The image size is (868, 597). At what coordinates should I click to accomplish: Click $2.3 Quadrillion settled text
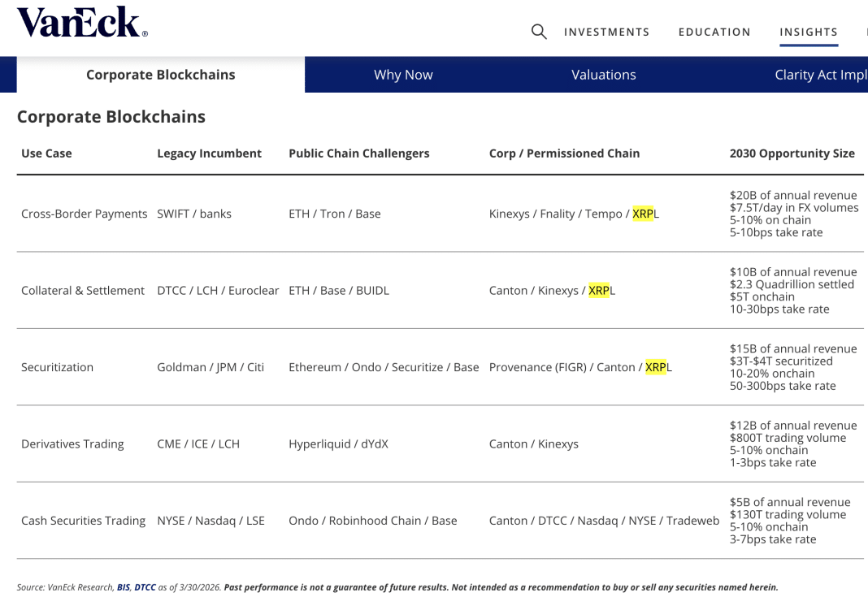click(x=792, y=284)
